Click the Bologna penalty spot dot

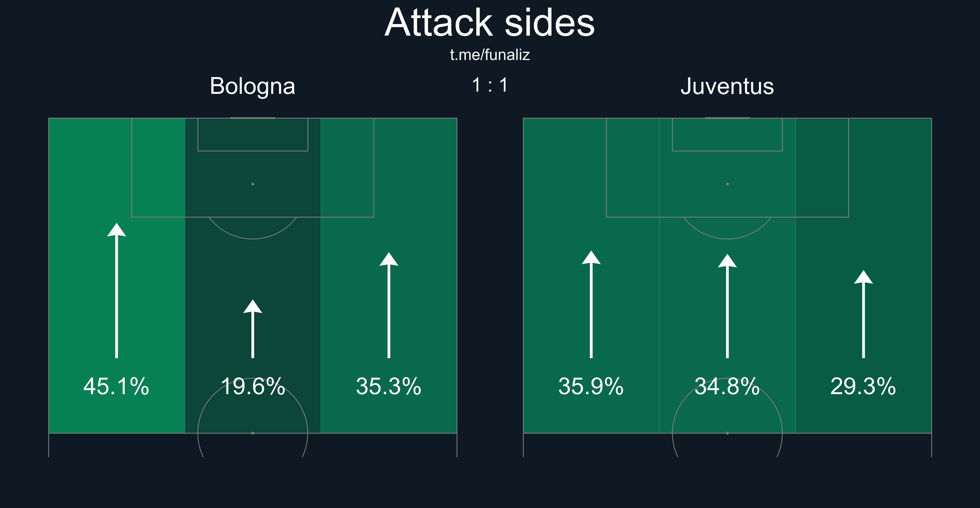[x=253, y=184]
